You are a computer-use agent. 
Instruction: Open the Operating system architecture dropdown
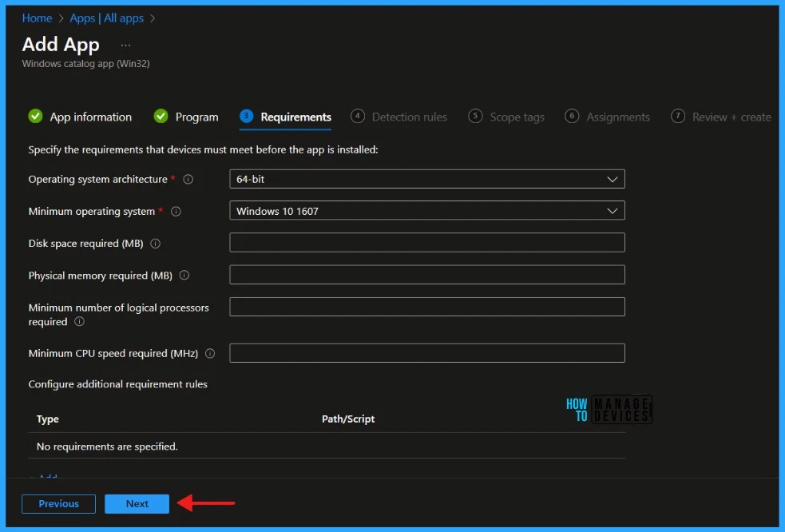click(427, 179)
